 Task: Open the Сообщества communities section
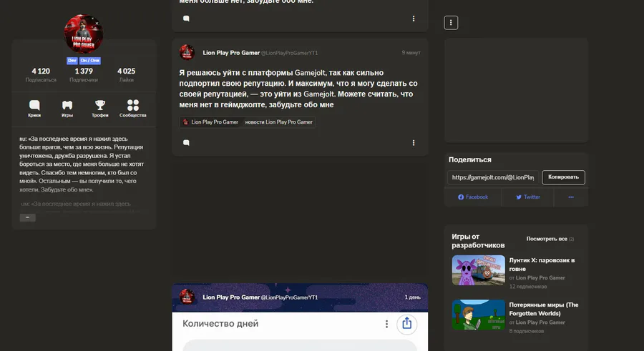[x=132, y=109]
